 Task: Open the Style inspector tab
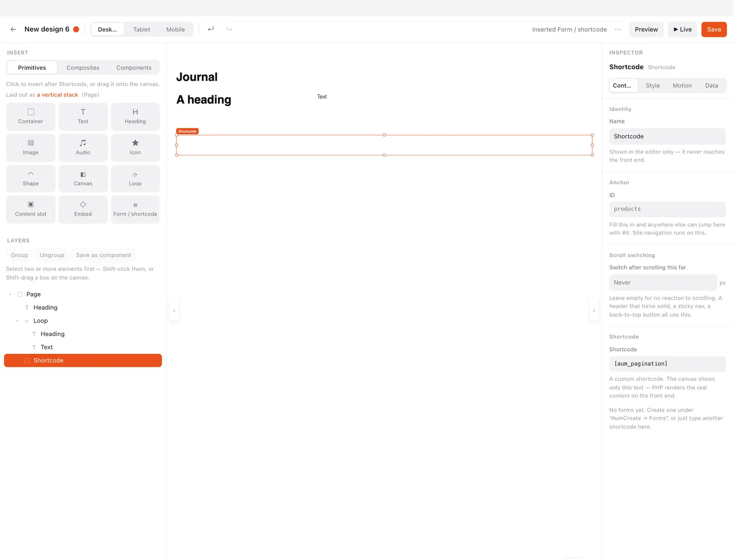(x=653, y=86)
